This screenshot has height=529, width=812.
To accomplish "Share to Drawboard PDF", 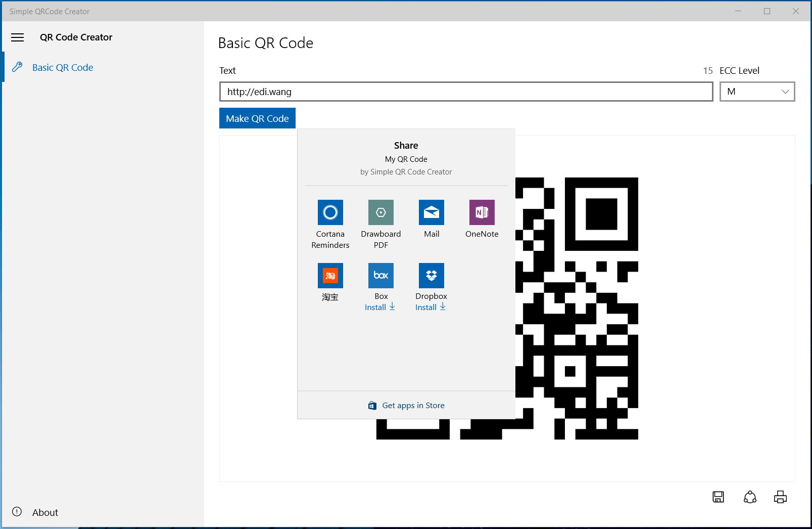I will coord(381,225).
